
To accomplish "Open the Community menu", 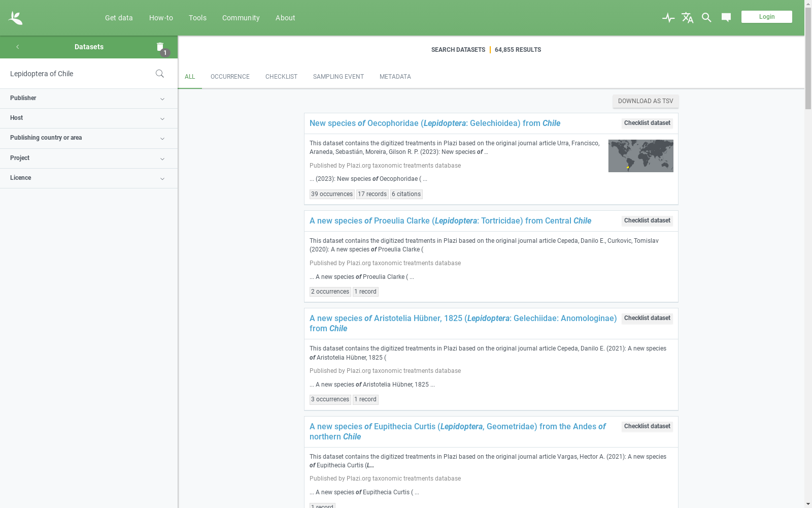I will click(x=241, y=18).
